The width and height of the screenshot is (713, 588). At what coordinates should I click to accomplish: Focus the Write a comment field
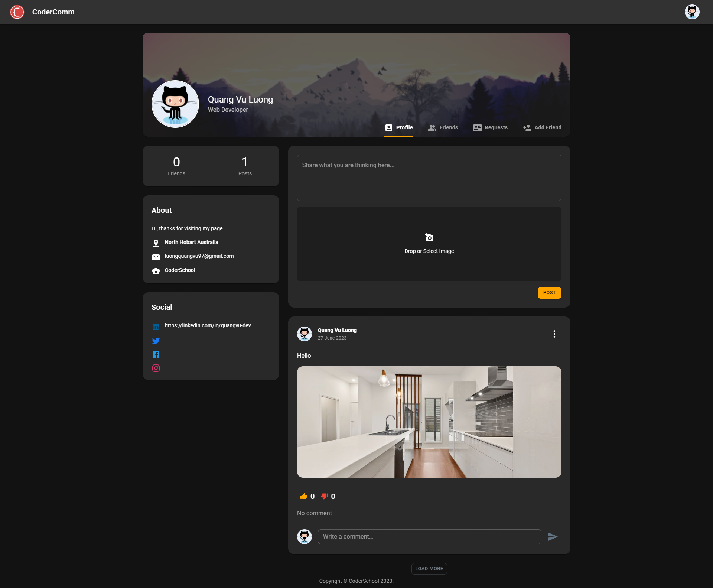(429, 537)
